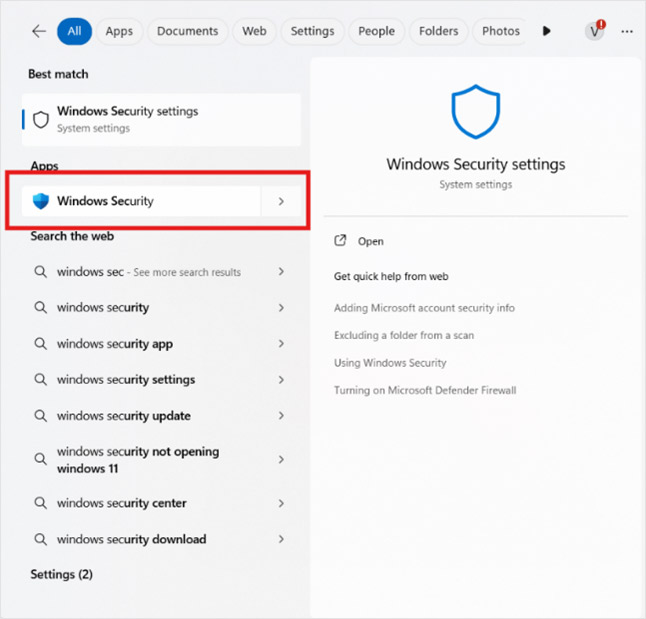Click the large blue shield preview icon

[476, 112]
